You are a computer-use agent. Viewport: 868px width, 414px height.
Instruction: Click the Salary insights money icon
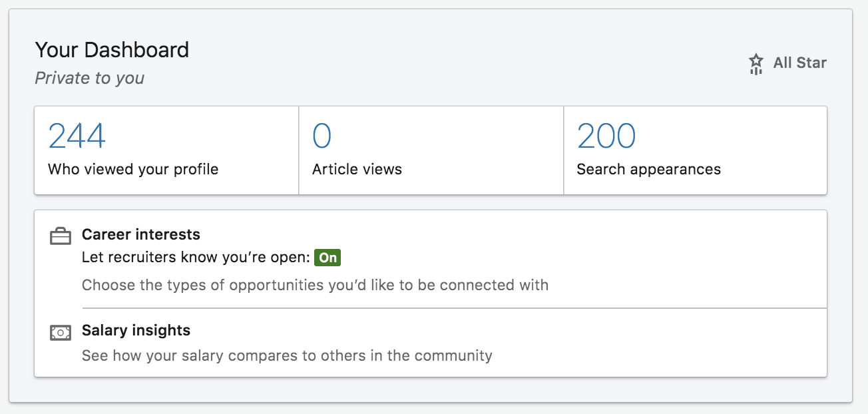(61, 332)
